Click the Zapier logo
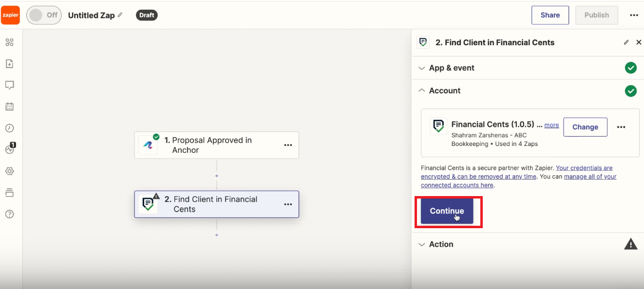This screenshot has height=289, width=644. click(10, 15)
